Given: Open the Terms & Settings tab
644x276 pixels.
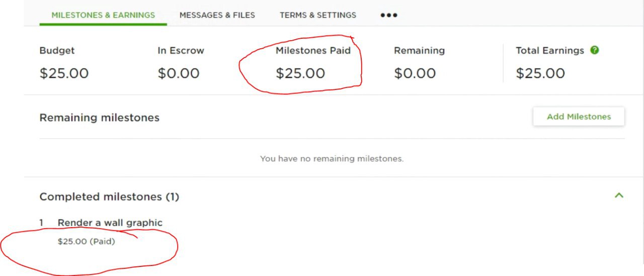Looking at the screenshot, I should click(318, 15).
